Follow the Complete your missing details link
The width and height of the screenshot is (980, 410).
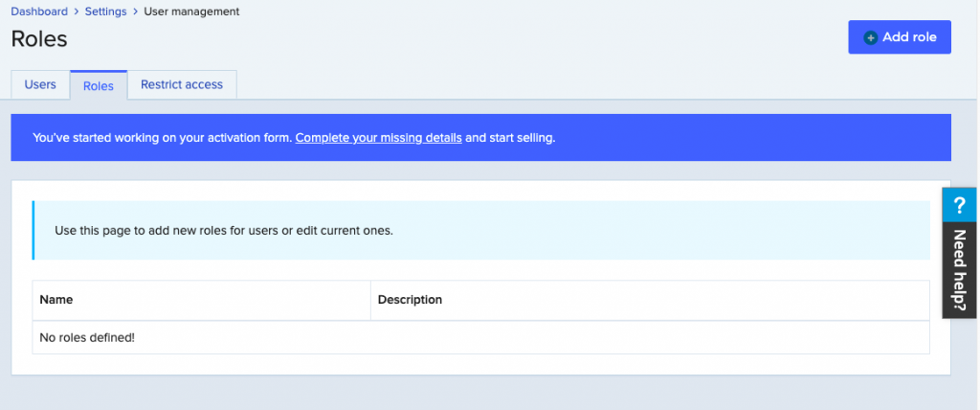click(x=378, y=138)
